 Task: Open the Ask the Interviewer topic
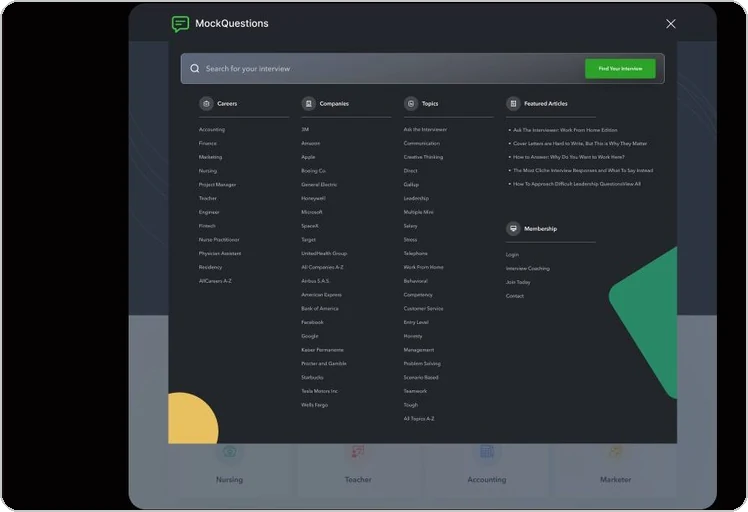(x=426, y=130)
